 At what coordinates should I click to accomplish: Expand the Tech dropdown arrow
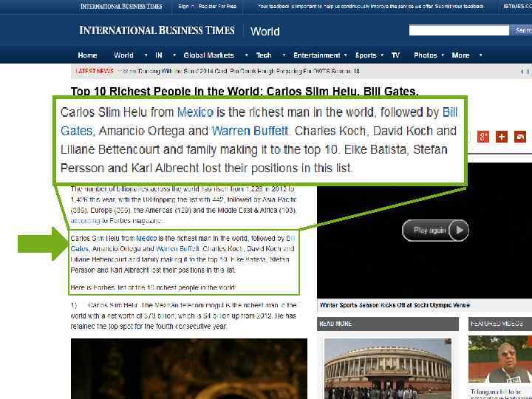click(284, 55)
